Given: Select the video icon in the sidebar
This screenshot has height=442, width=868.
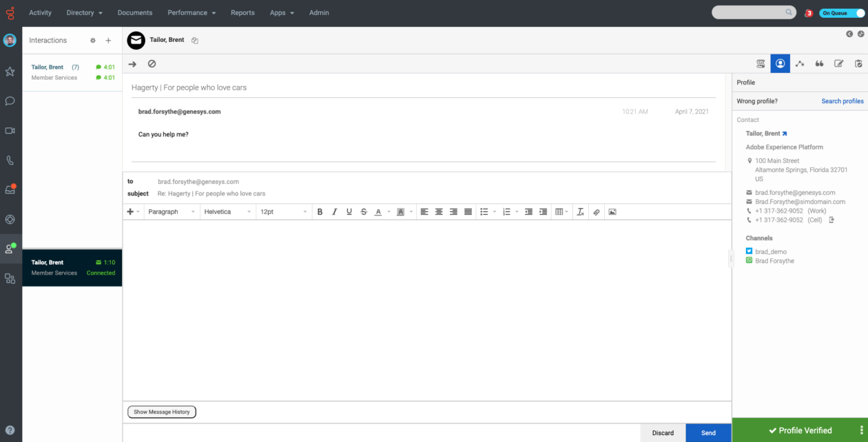Looking at the screenshot, I should tap(10, 130).
